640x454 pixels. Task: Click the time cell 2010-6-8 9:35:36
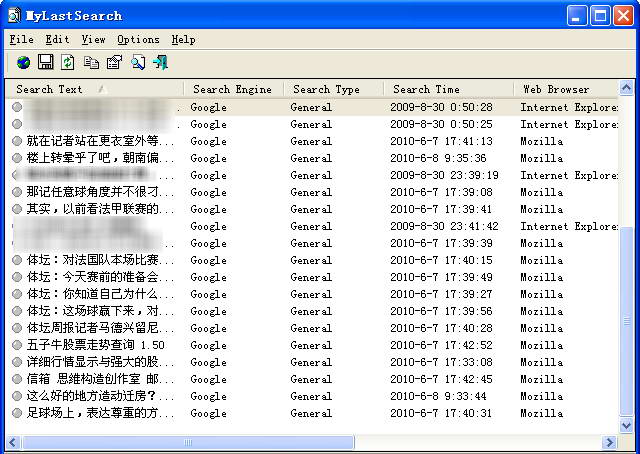[438, 158]
